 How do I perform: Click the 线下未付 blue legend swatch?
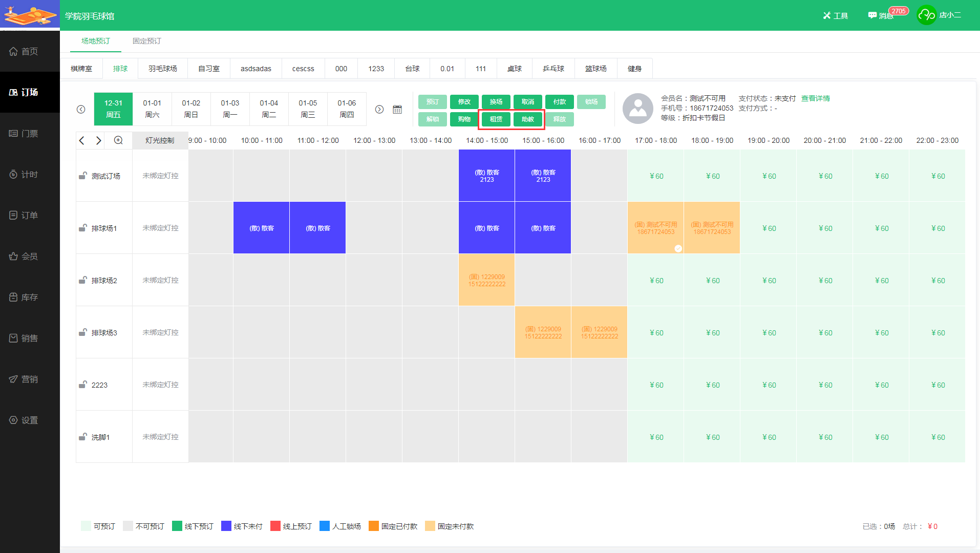pyautogui.click(x=226, y=526)
